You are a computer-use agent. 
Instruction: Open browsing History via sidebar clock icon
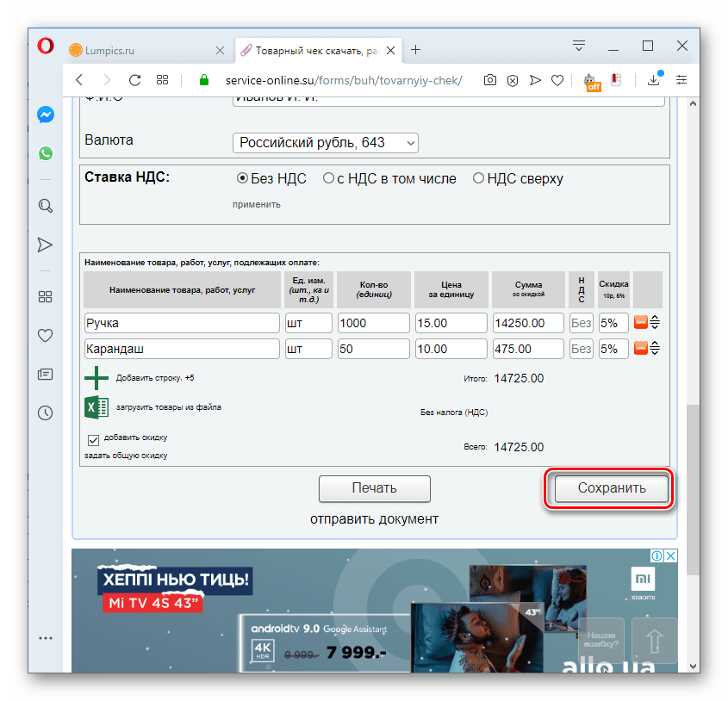tap(45, 413)
